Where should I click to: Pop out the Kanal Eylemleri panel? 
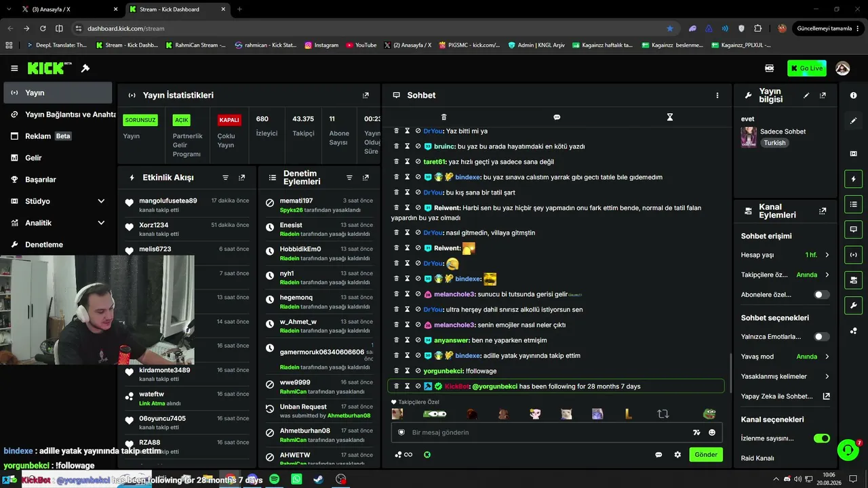[x=823, y=211]
